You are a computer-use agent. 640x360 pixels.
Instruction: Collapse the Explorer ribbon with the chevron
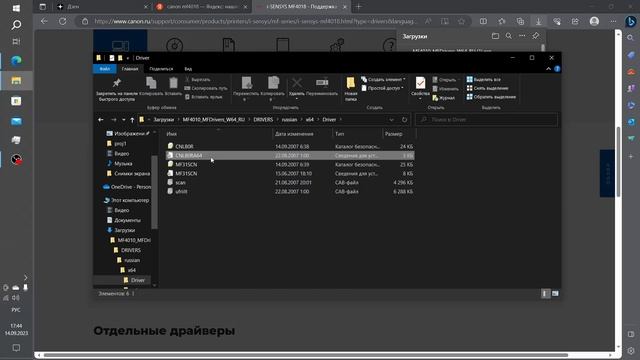tap(548, 69)
